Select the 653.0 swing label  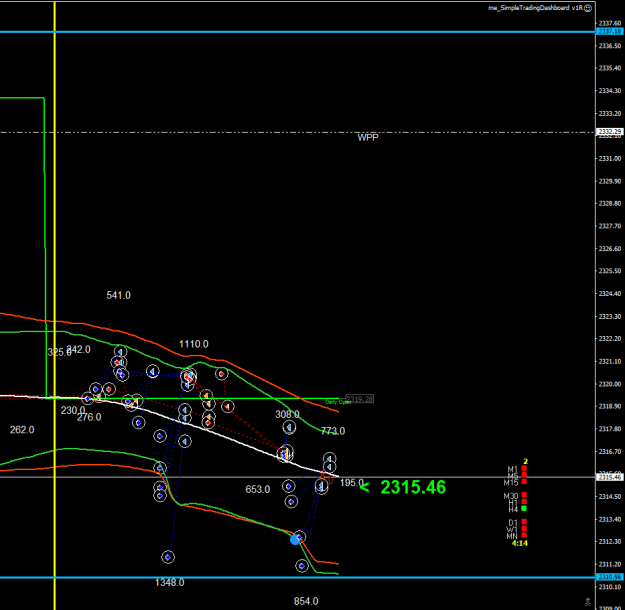[x=257, y=489]
